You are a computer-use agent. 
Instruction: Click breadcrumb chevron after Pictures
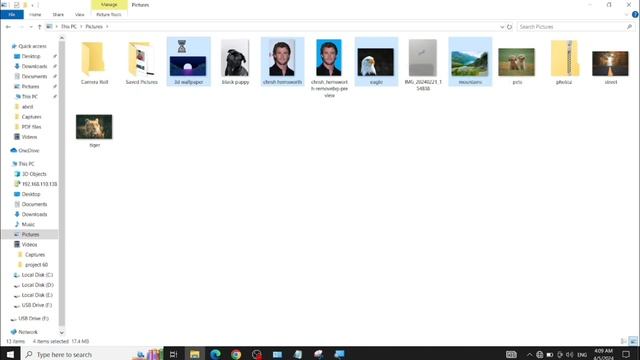[107, 27]
